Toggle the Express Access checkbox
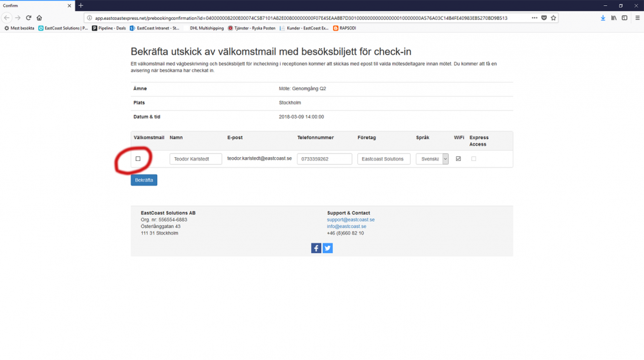644x360 pixels. coord(474,158)
